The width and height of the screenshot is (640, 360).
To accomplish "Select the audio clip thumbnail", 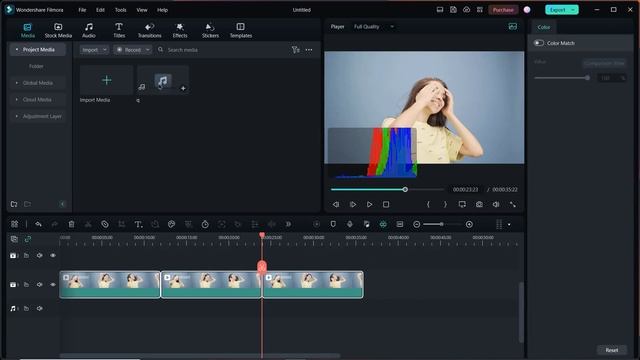I will click(x=163, y=80).
